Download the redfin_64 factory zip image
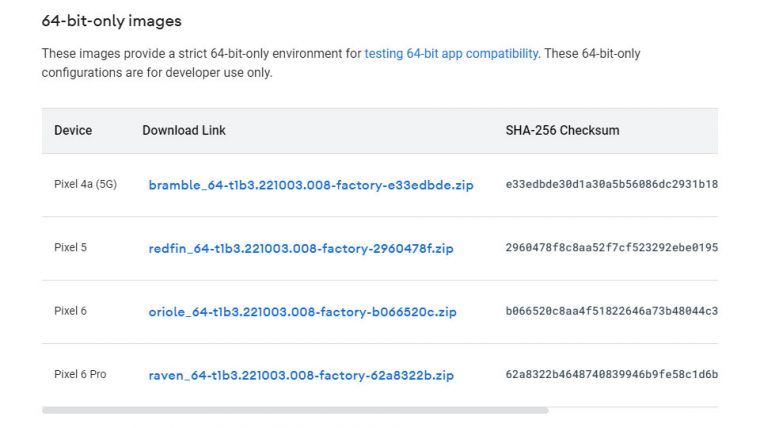 (x=301, y=248)
